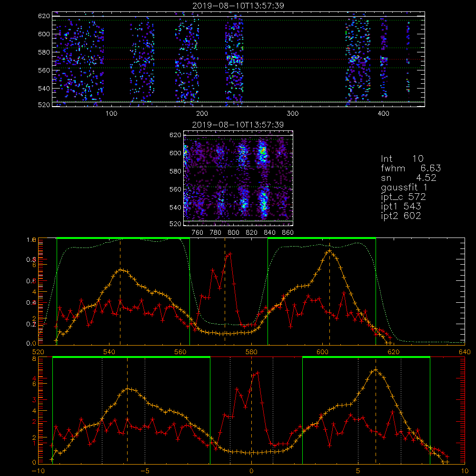
Task: Click x-axis label 100 of top spectrogram
Action: tap(111, 114)
